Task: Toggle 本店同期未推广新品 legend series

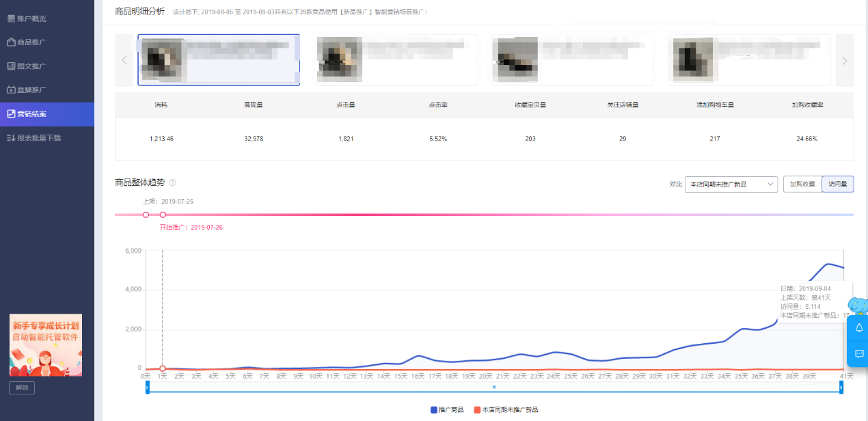Action: 505,409
